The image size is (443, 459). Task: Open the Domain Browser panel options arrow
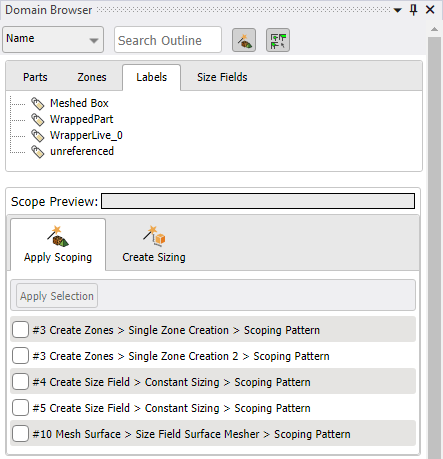[397, 10]
